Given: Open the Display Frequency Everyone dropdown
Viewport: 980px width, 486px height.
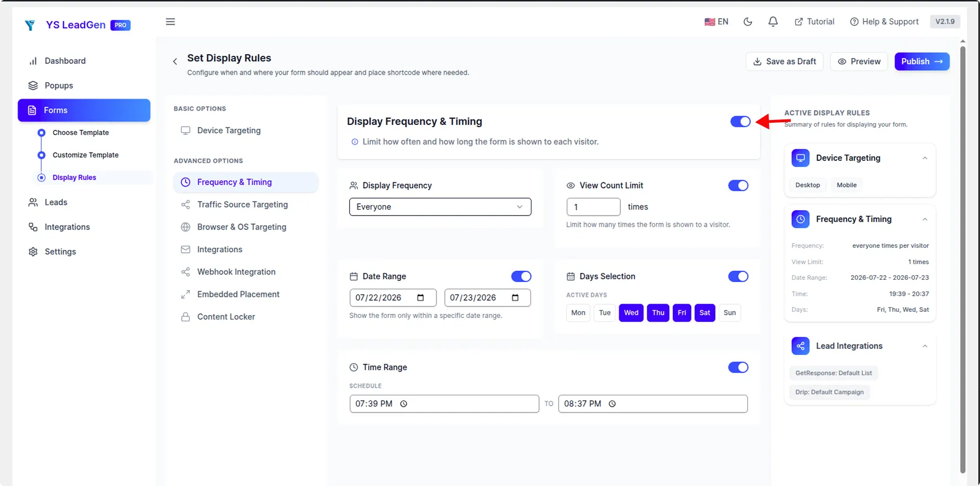Looking at the screenshot, I should pos(440,207).
